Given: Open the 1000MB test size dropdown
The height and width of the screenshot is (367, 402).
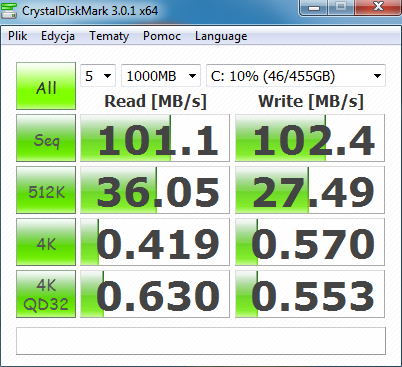Looking at the screenshot, I should point(161,76).
